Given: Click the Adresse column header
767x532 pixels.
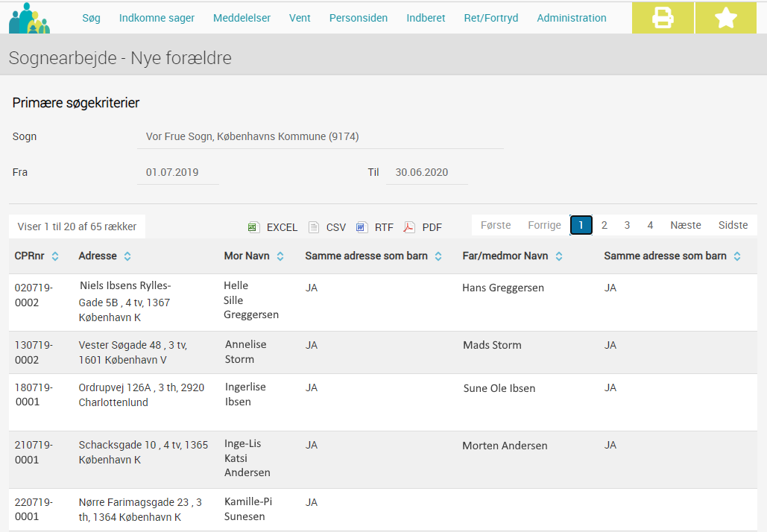Looking at the screenshot, I should [x=98, y=256].
